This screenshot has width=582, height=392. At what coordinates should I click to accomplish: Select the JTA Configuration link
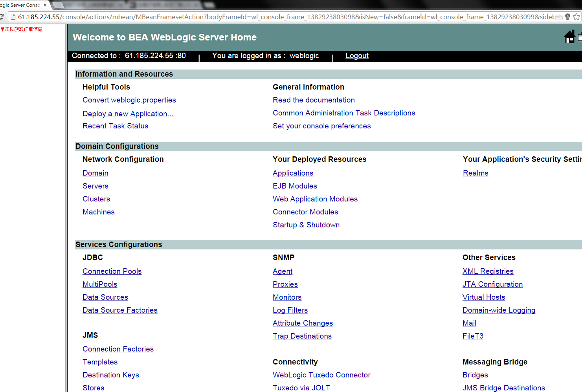point(492,284)
